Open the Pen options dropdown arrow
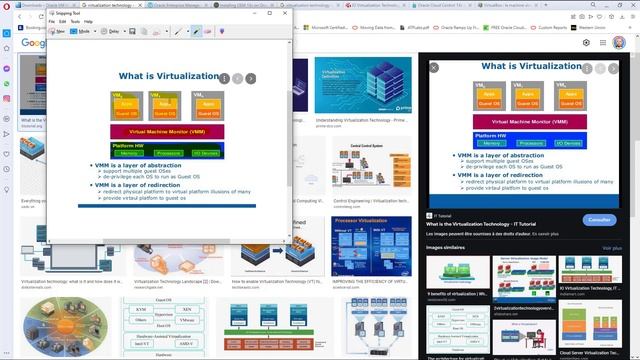This screenshot has width=640, height=360. click(188, 31)
